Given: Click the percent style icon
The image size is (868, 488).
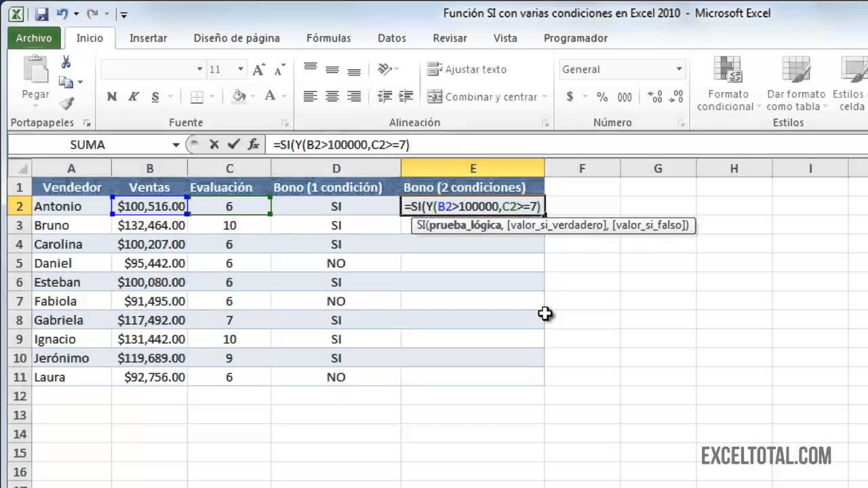Looking at the screenshot, I should pos(602,97).
